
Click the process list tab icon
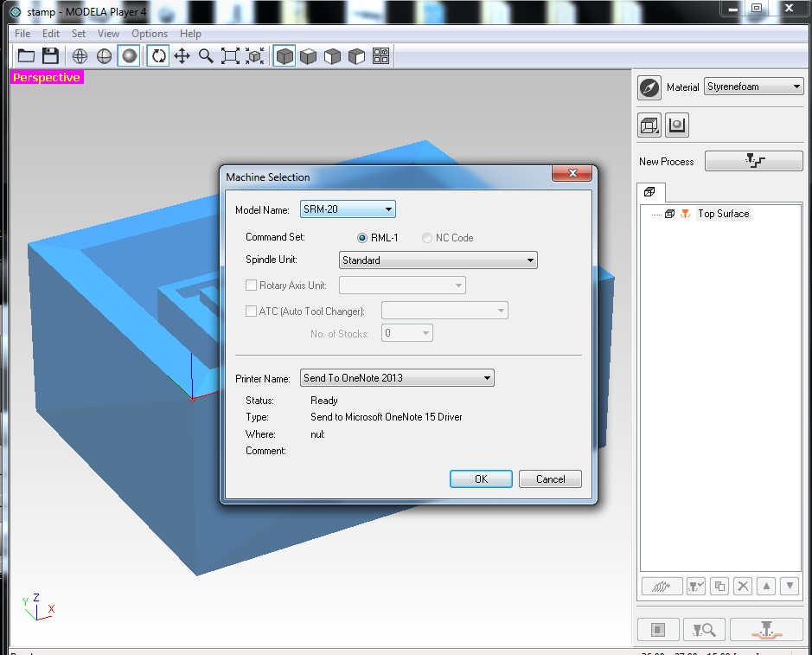[649, 192]
